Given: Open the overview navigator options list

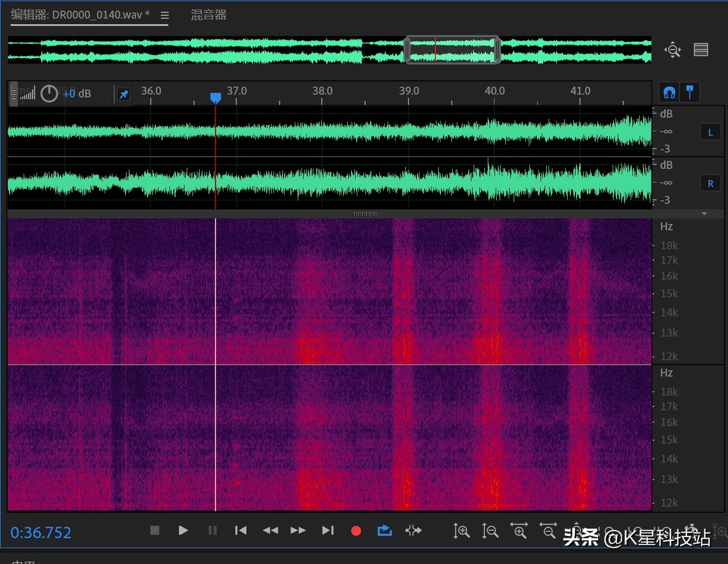Looking at the screenshot, I should pyautogui.click(x=701, y=50).
